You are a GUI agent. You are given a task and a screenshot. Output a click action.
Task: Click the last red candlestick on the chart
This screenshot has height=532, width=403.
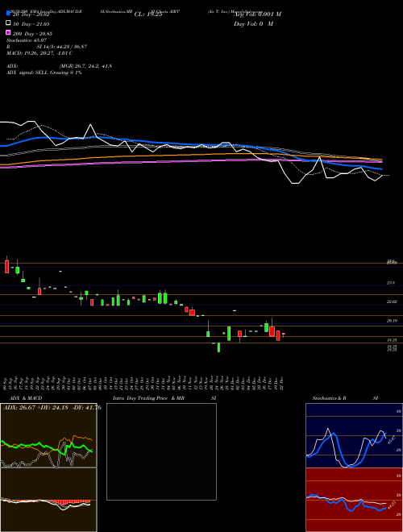[x=284, y=334]
